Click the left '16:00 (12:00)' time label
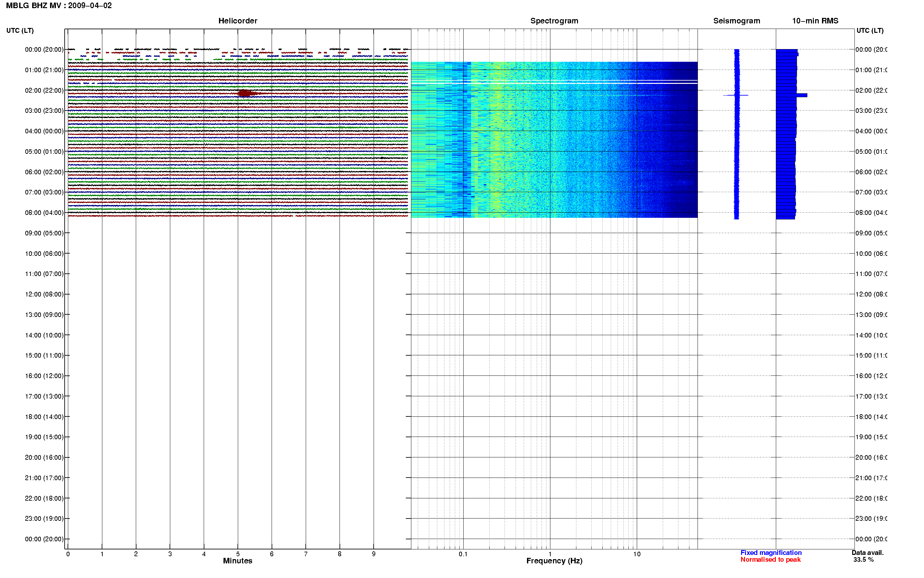 (x=44, y=376)
